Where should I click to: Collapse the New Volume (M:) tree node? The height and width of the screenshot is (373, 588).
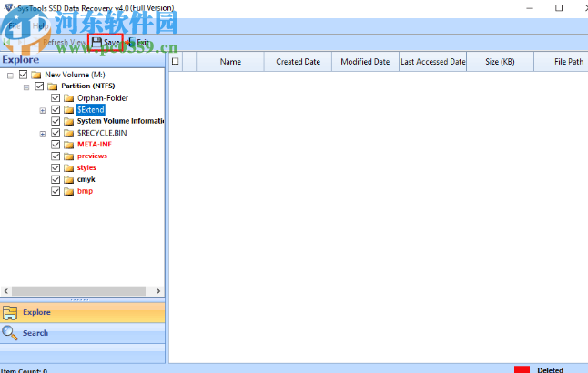point(10,76)
